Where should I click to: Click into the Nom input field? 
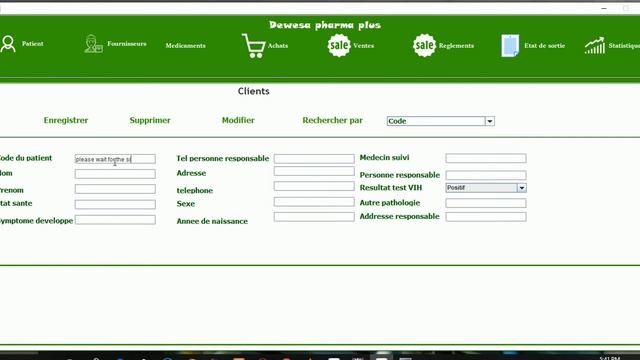click(x=115, y=174)
